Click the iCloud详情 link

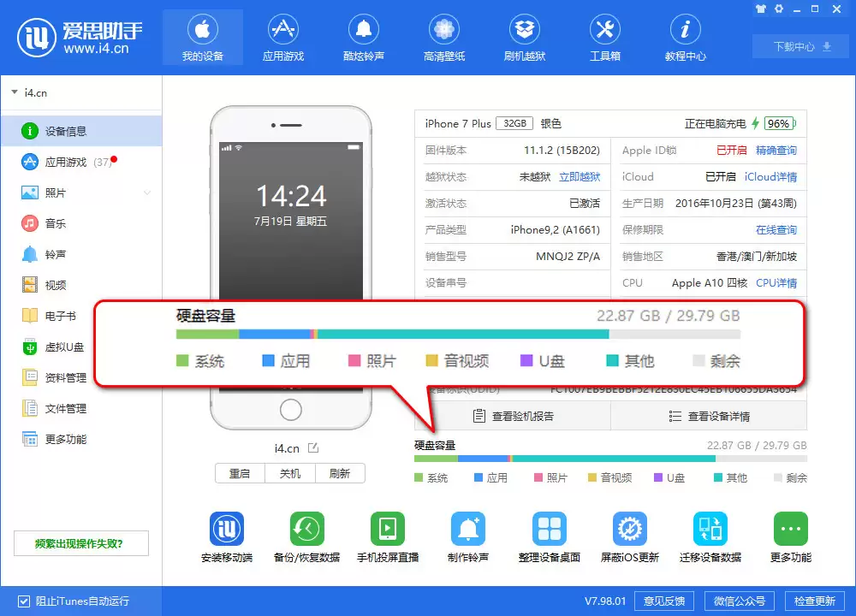pos(770,177)
